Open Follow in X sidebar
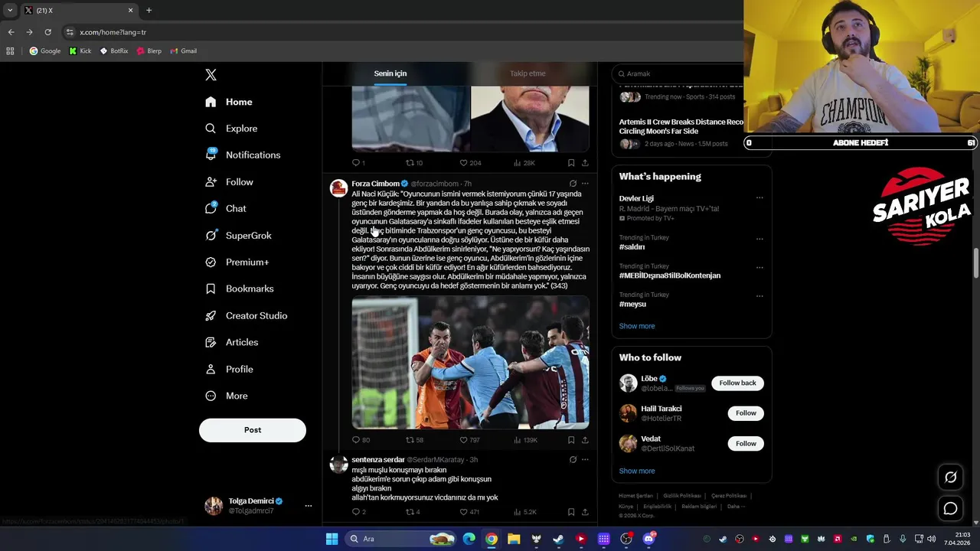The height and width of the screenshot is (551, 980). (229, 182)
